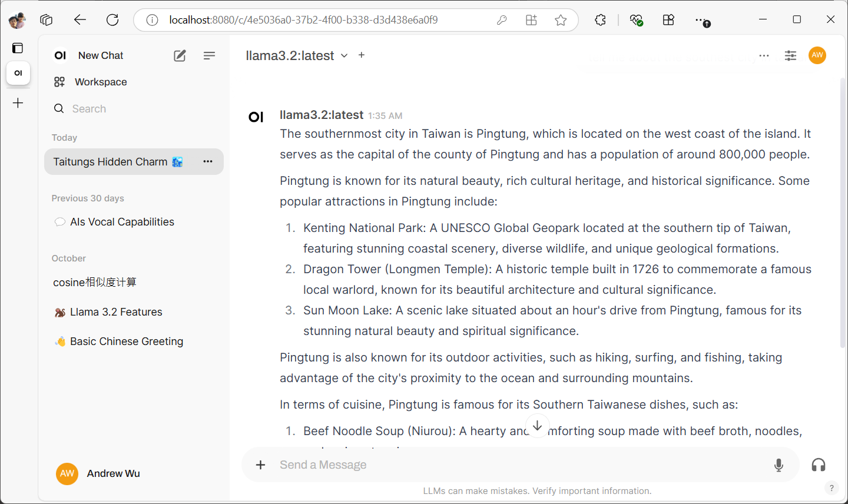Click the browser address bar URL
This screenshot has width=848, height=504.
click(303, 20)
